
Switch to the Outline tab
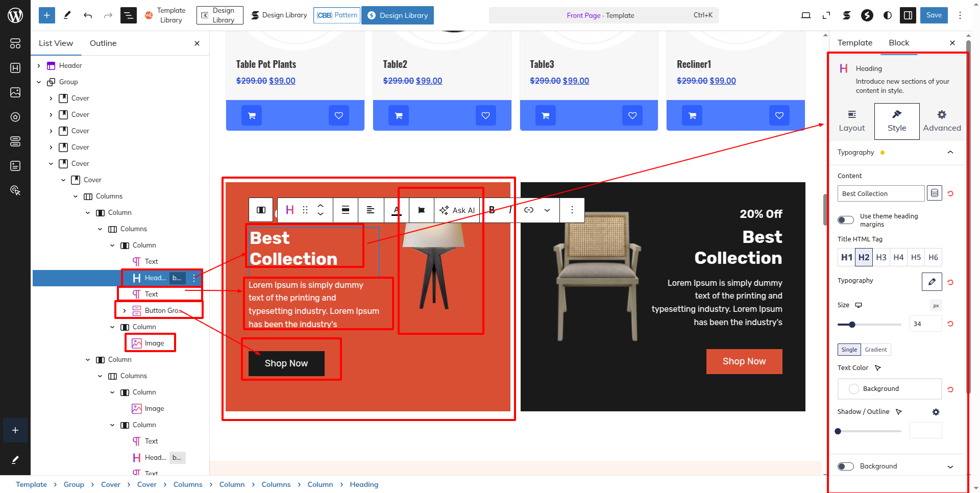103,43
